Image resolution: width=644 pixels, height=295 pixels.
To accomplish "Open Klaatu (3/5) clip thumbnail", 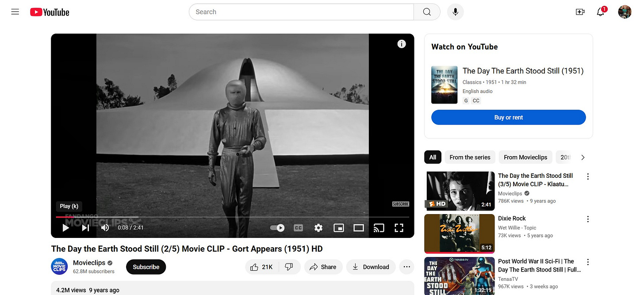I will (x=460, y=191).
